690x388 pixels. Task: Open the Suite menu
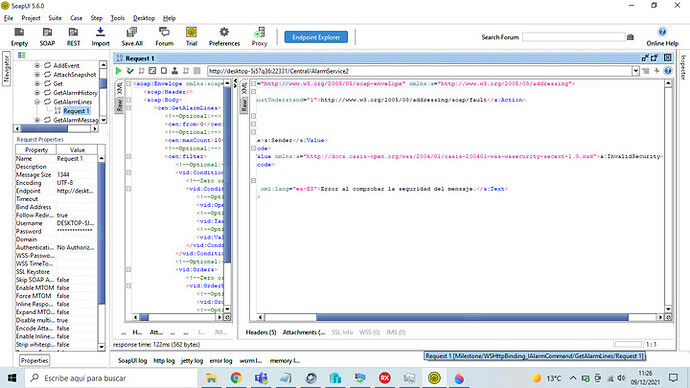coord(55,18)
